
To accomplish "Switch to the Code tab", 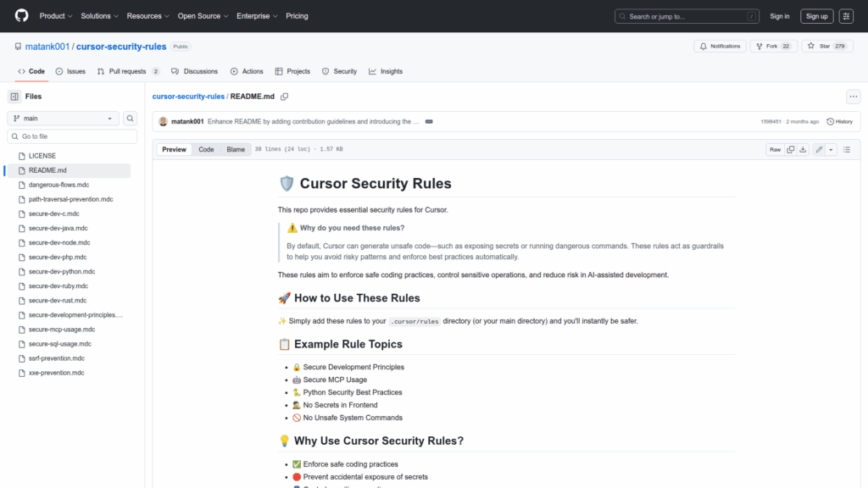I will pos(31,71).
